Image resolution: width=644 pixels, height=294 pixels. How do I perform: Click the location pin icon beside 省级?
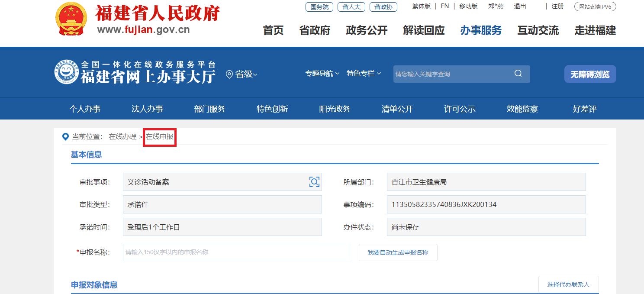pyautogui.click(x=229, y=74)
